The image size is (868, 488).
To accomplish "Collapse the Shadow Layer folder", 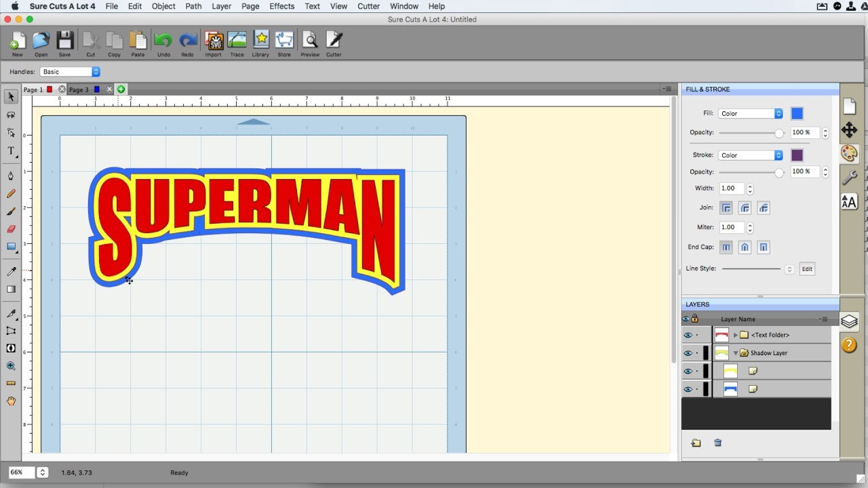I will [x=735, y=353].
